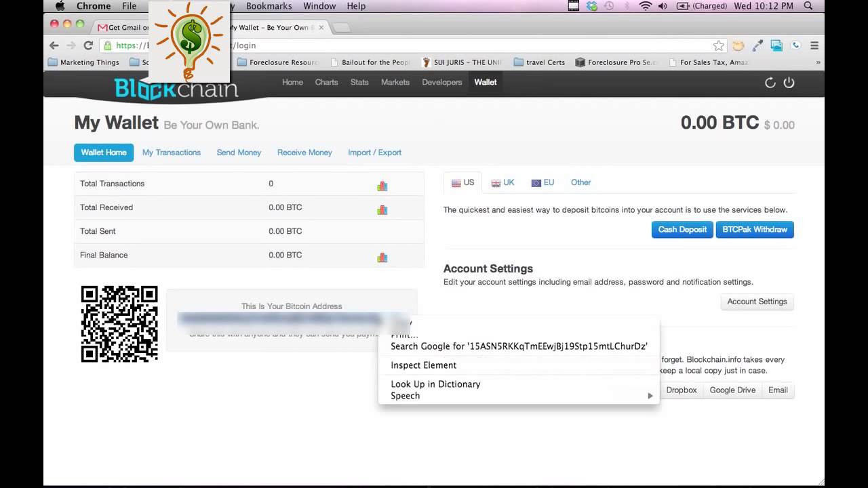The image size is (868, 488).
Task: Open chart icon for Total Transactions row
Action: point(382,186)
